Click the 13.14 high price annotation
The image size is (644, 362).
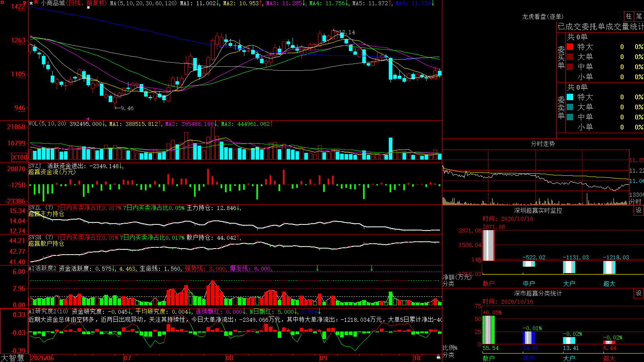tap(347, 32)
